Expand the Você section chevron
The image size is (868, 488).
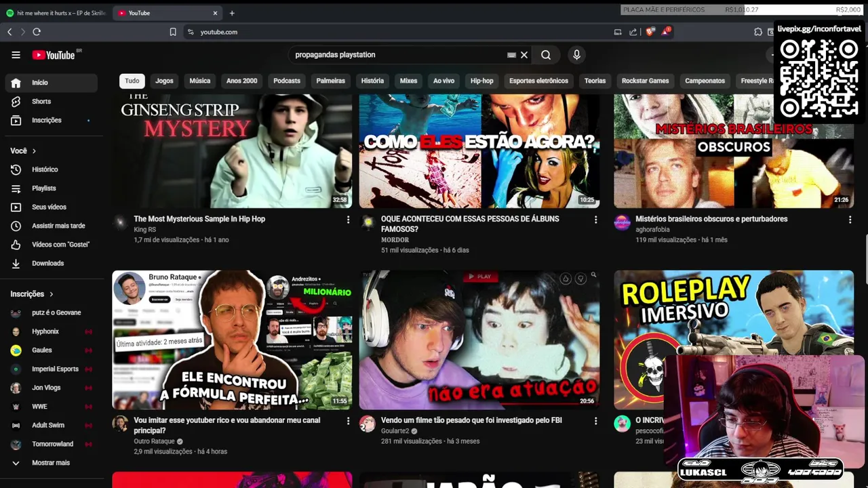(34, 151)
